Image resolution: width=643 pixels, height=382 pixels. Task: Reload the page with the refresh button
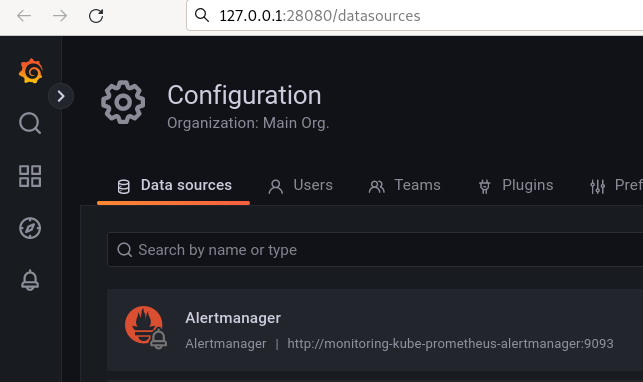[x=96, y=16]
